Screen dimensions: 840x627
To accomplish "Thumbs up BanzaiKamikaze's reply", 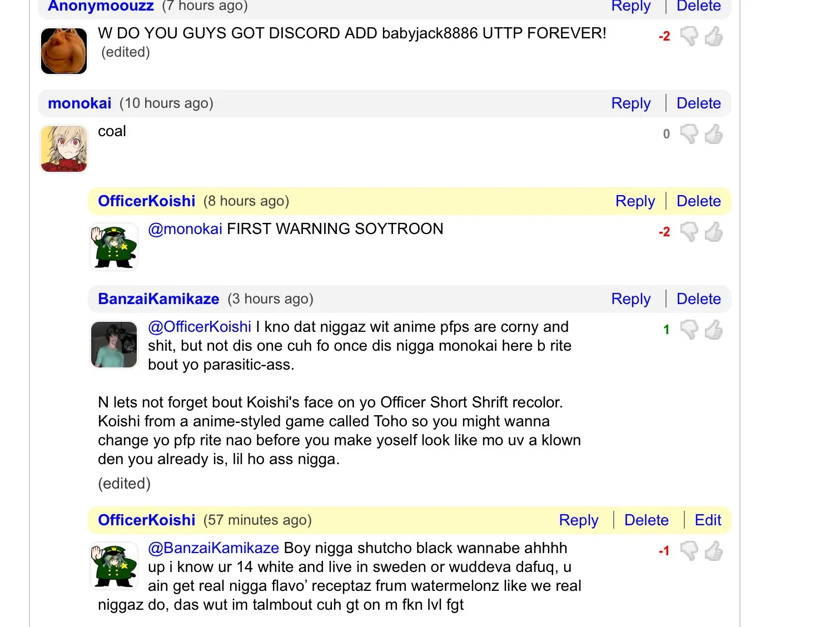I will click(x=714, y=330).
